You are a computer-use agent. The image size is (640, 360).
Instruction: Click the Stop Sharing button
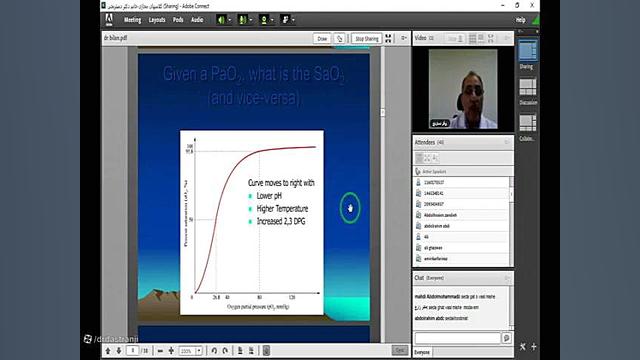pos(367,38)
